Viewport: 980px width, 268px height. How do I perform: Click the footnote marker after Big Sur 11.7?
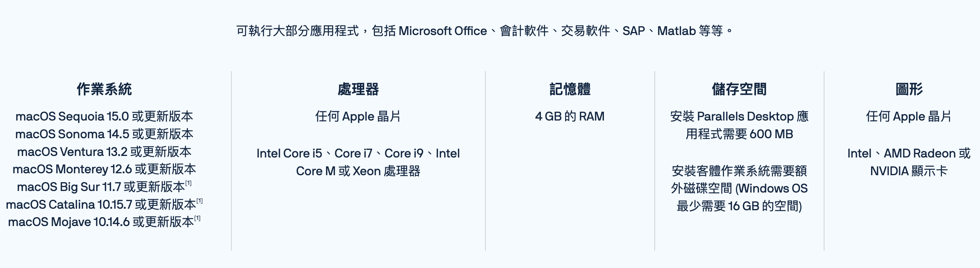point(188,183)
